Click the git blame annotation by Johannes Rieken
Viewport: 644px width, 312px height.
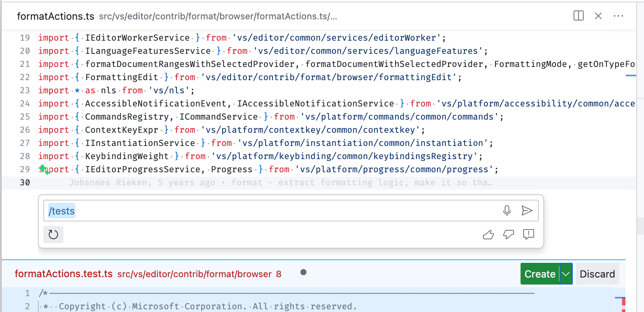coord(281,183)
